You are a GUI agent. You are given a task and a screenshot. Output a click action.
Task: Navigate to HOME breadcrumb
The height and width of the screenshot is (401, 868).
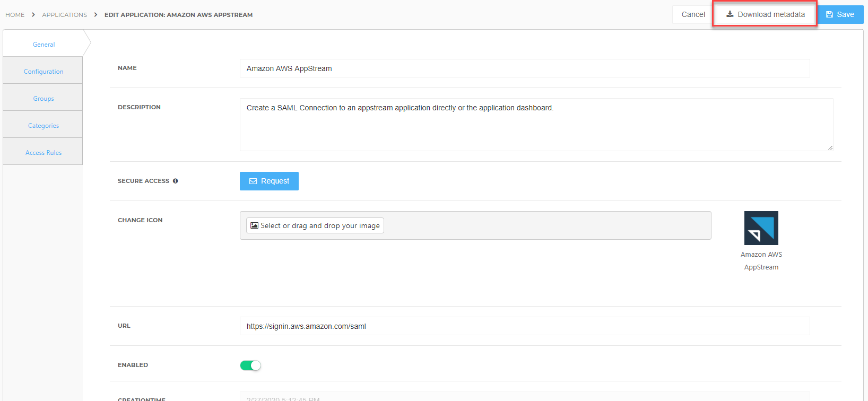(x=15, y=15)
